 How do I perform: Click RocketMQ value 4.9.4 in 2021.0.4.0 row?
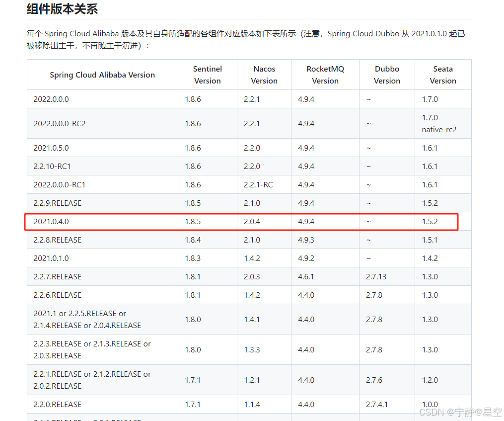pyautogui.click(x=306, y=222)
